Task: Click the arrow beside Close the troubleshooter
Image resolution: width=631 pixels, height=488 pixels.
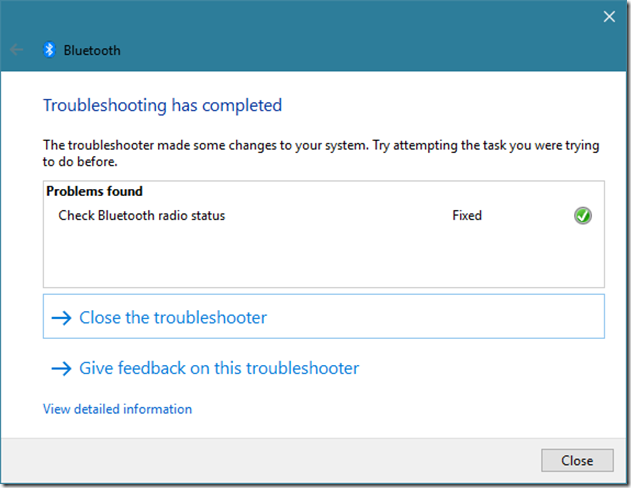Action: (x=62, y=318)
